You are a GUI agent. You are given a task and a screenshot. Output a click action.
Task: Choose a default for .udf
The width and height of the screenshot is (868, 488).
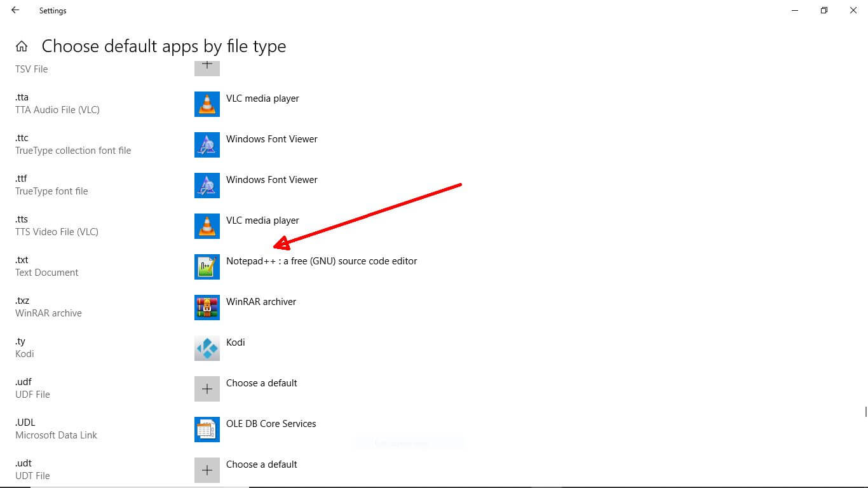pos(262,383)
